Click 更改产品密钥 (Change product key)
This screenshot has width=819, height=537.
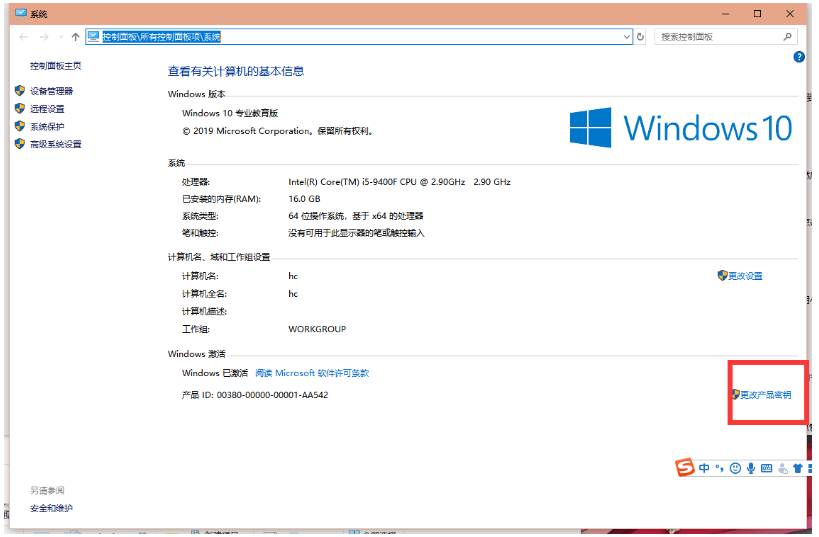point(765,395)
